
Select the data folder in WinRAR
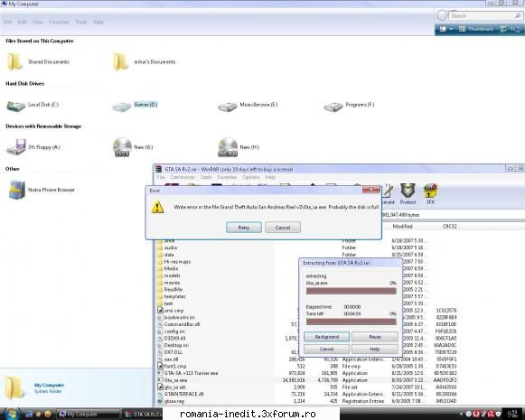tap(169, 255)
